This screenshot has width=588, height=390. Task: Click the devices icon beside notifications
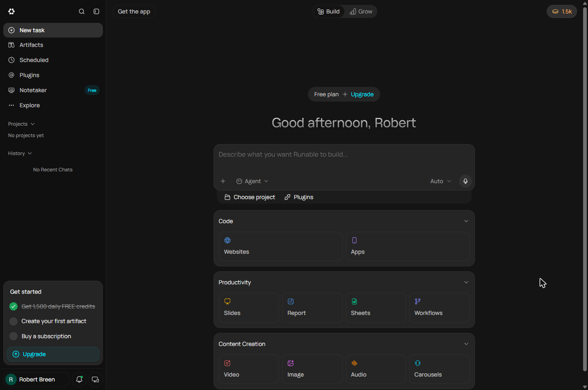(x=95, y=379)
